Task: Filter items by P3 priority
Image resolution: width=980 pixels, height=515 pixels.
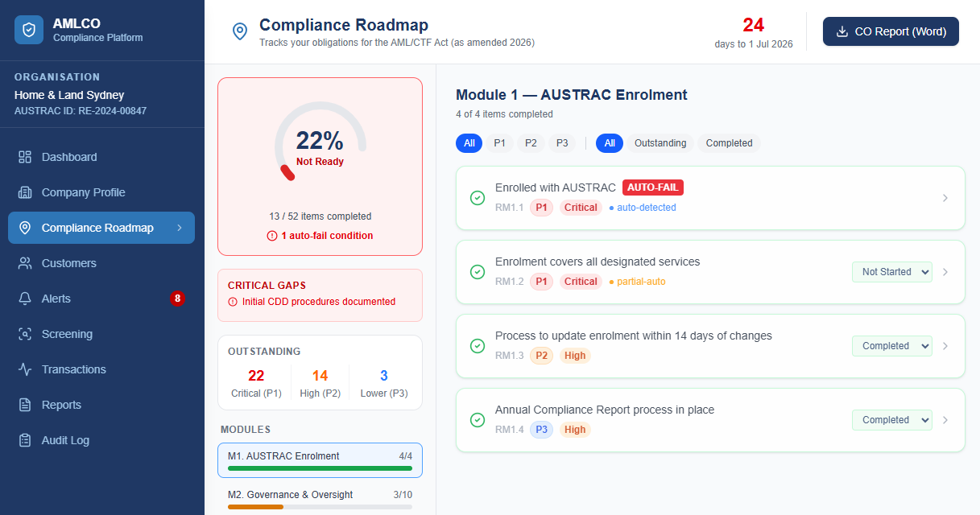Action: click(562, 143)
